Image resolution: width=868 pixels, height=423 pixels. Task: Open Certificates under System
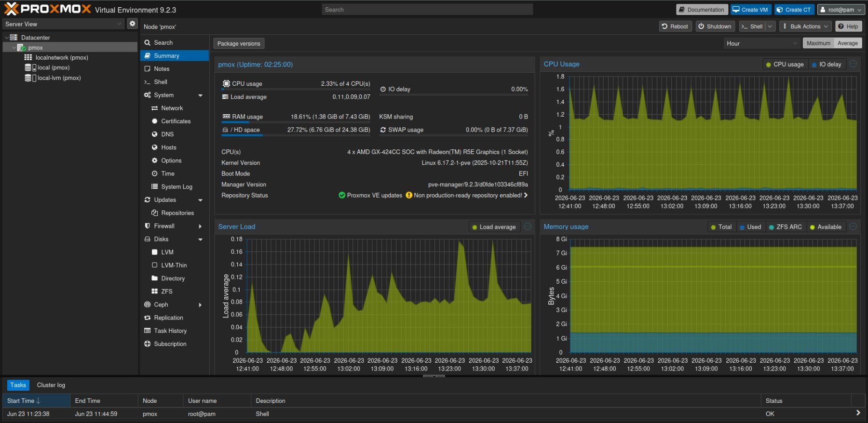pyautogui.click(x=176, y=121)
